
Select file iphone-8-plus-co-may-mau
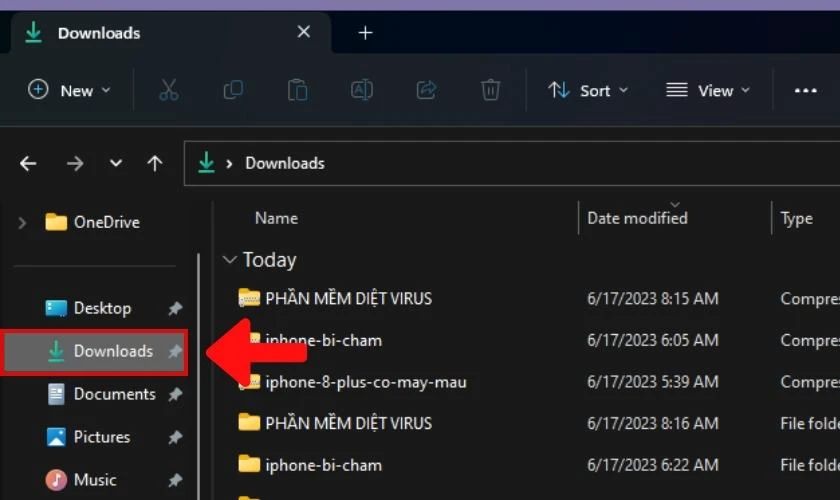pos(366,382)
